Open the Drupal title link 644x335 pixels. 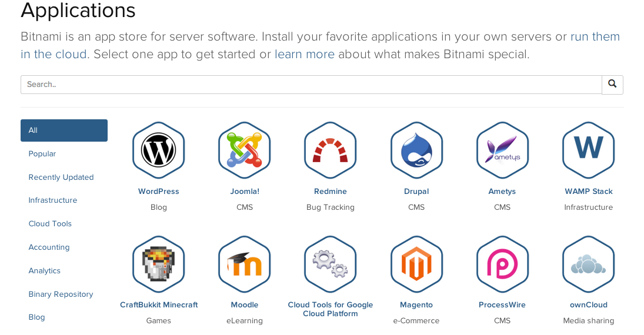tap(416, 192)
